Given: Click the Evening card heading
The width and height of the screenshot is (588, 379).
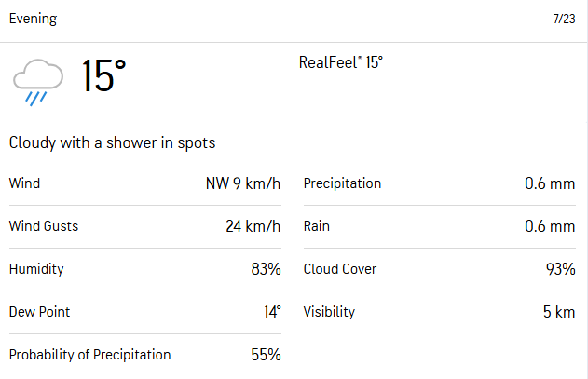Looking at the screenshot, I should 33,19.
